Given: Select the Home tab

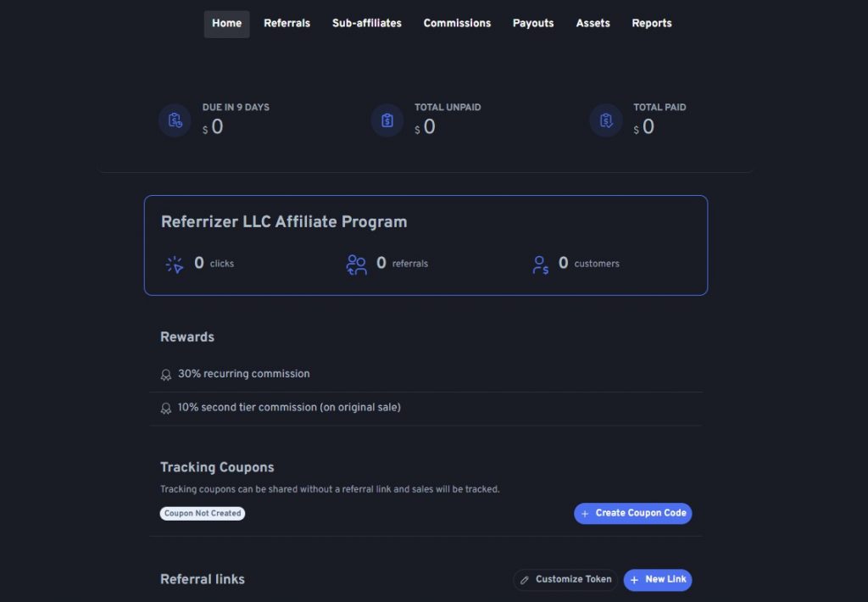Looking at the screenshot, I should 226,24.
